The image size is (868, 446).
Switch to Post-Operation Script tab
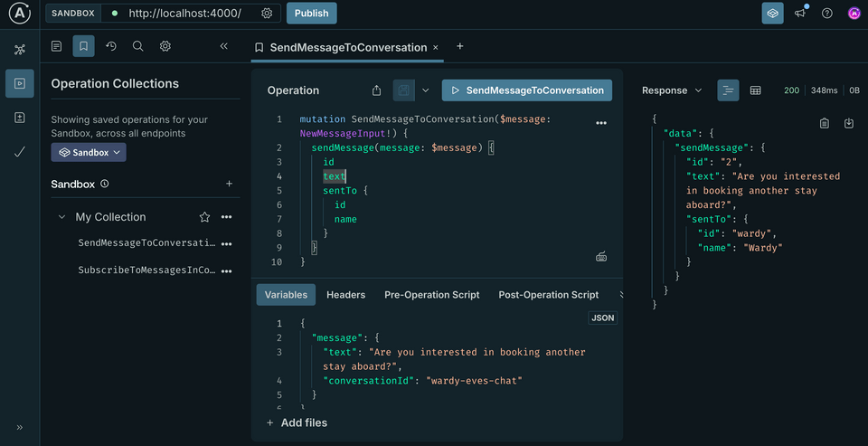click(549, 295)
